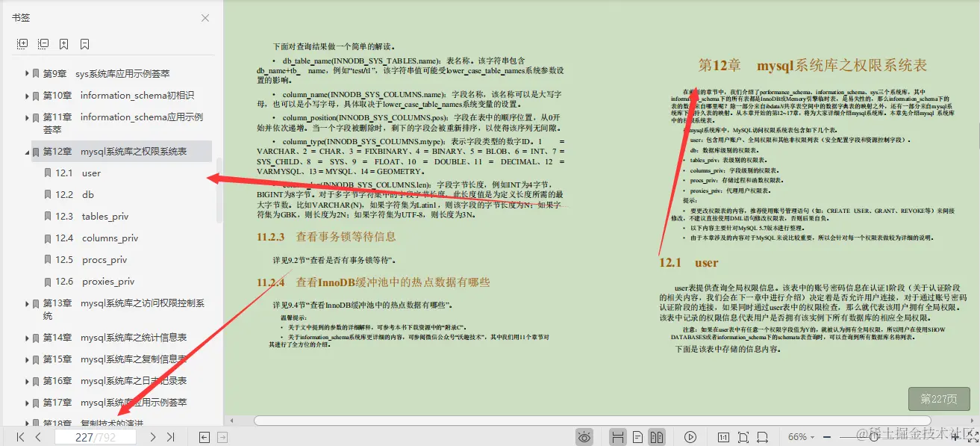This screenshot has width=980, height=446.
Task: Open the slideshow playback icon
Action: [690, 436]
